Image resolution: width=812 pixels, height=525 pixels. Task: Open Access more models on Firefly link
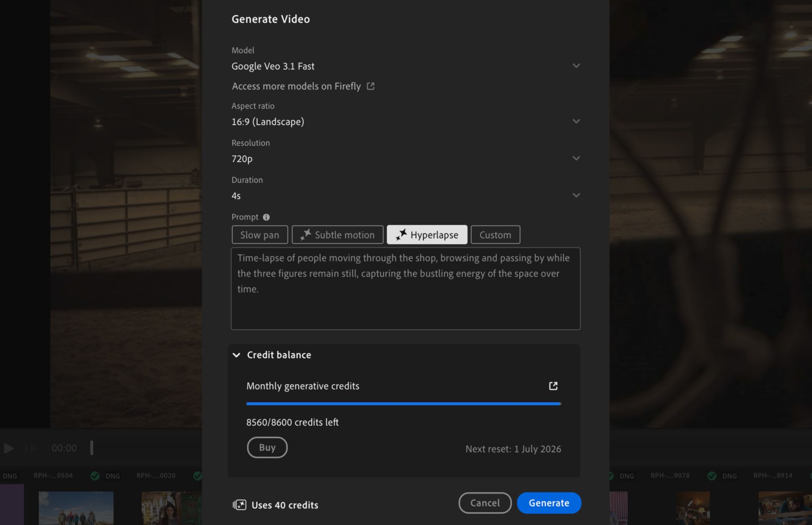303,86
